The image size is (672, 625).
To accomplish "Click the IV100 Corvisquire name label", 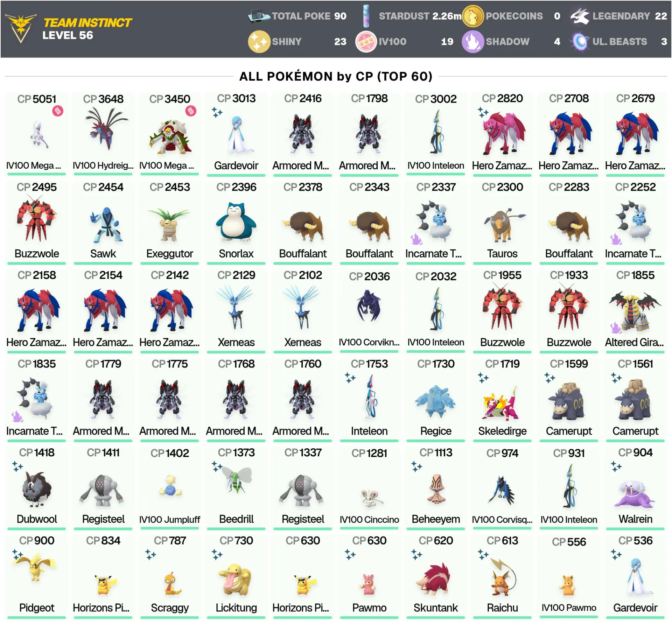I will (502, 519).
